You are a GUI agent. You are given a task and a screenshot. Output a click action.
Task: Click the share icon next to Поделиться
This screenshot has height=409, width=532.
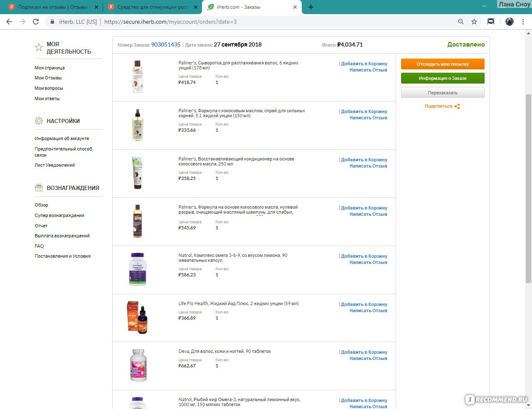click(457, 106)
